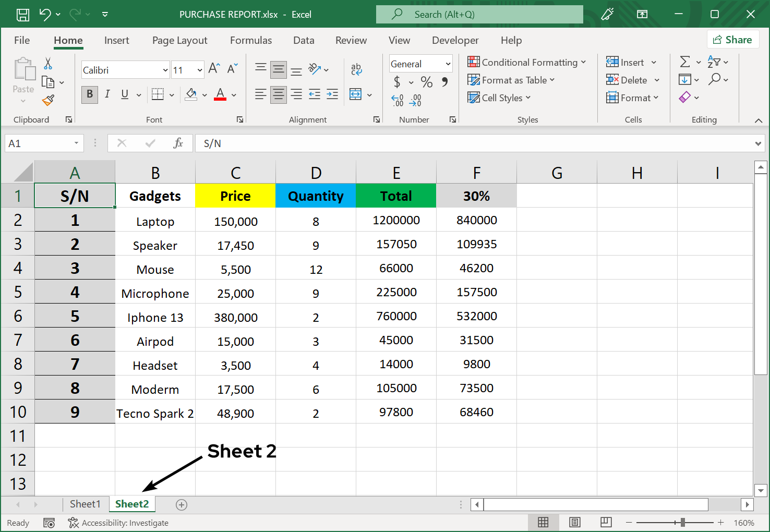Apply bold formatting to selection
Screen dimensions: 770x532
[89, 94]
